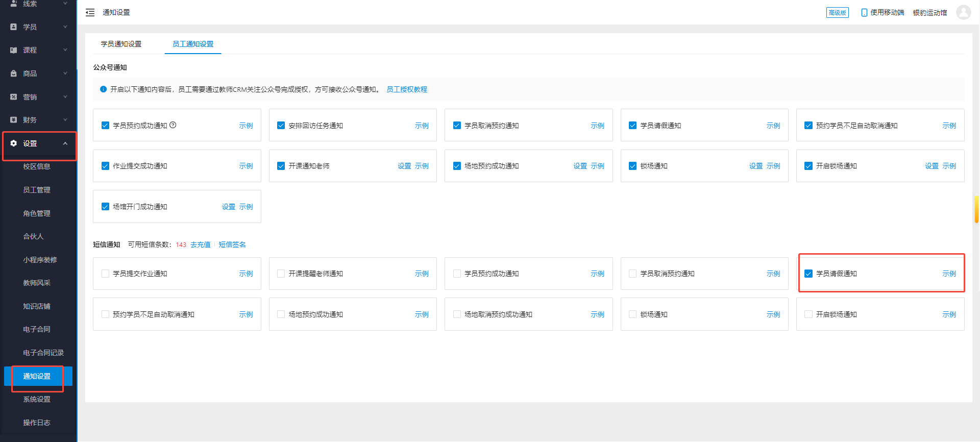Disable the 开课通知老师 checkbox
Screen dimensions: 980x442
(281, 166)
